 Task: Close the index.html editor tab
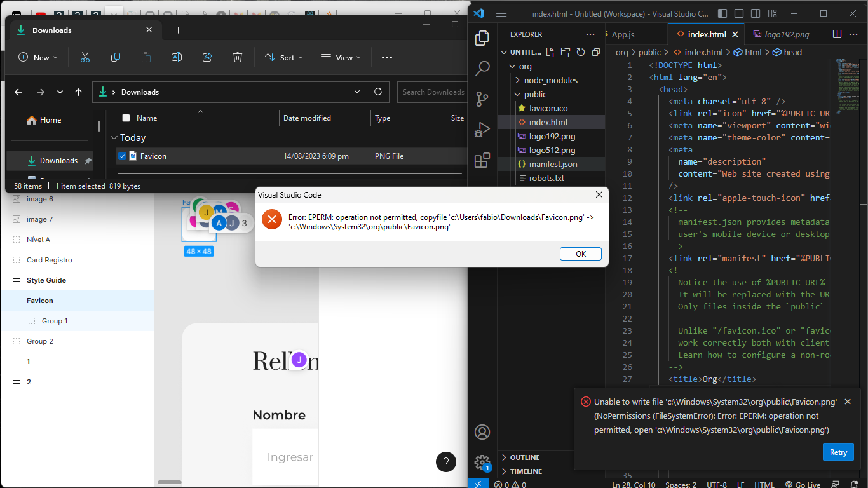736,34
